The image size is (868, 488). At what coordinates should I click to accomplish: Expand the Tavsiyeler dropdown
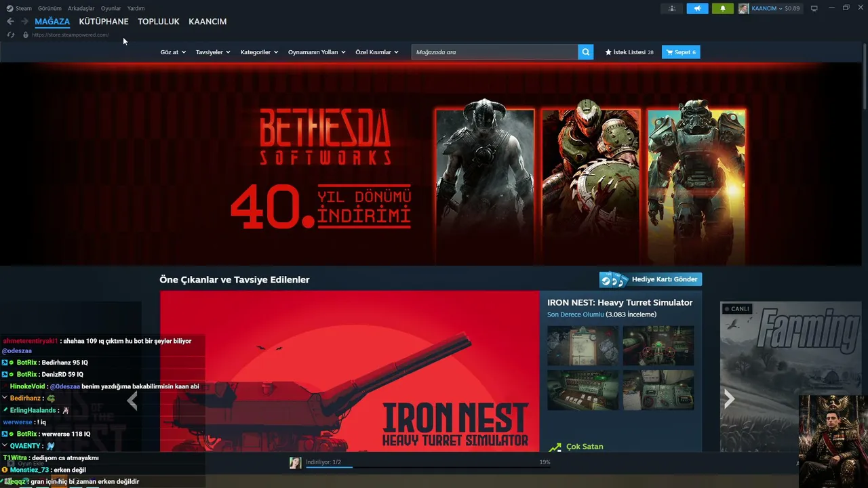tap(213, 52)
